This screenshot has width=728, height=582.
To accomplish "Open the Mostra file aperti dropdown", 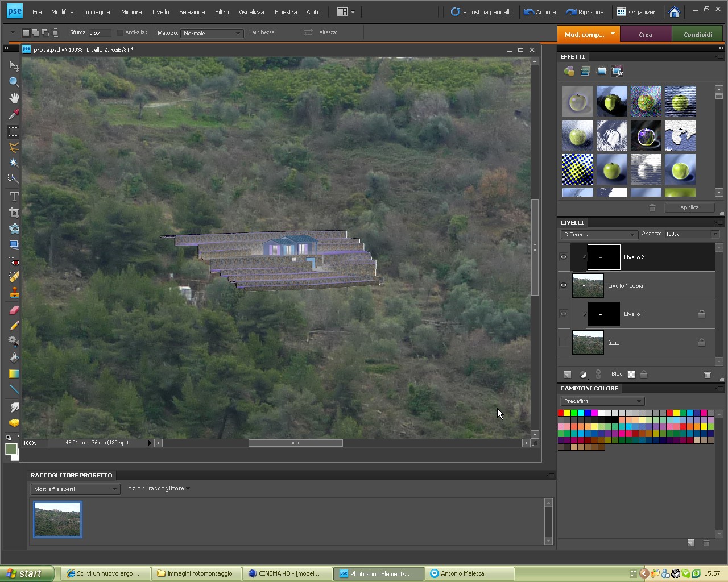I will point(75,489).
